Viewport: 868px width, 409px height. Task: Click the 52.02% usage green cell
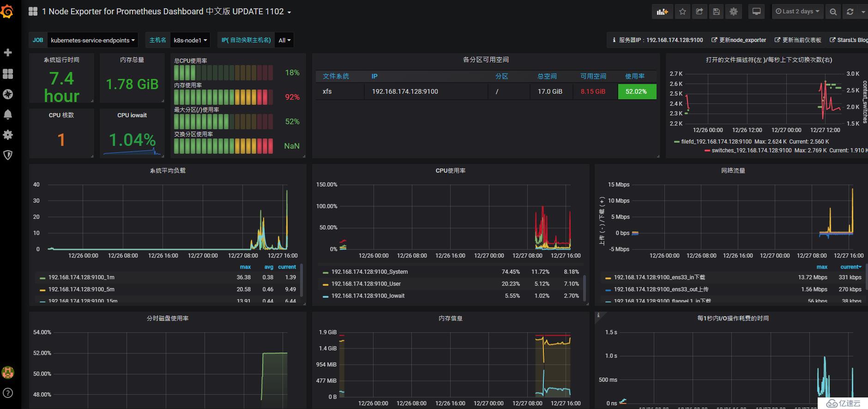coord(637,91)
